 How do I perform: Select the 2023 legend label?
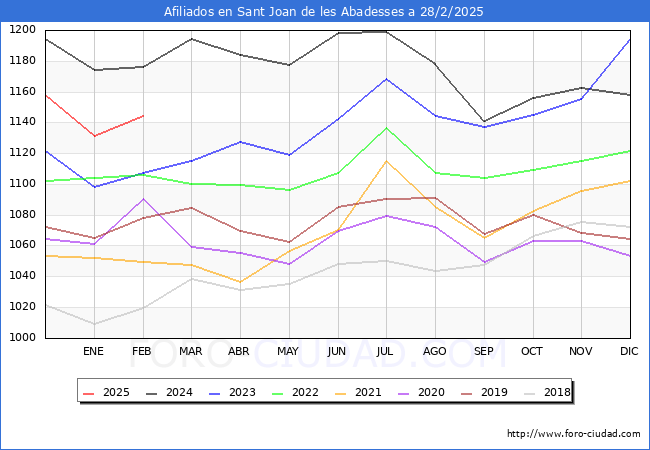[x=242, y=392]
